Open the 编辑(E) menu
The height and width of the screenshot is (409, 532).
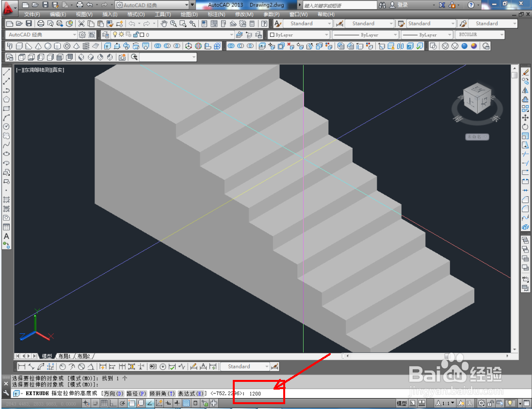pyautogui.click(x=58, y=14)
